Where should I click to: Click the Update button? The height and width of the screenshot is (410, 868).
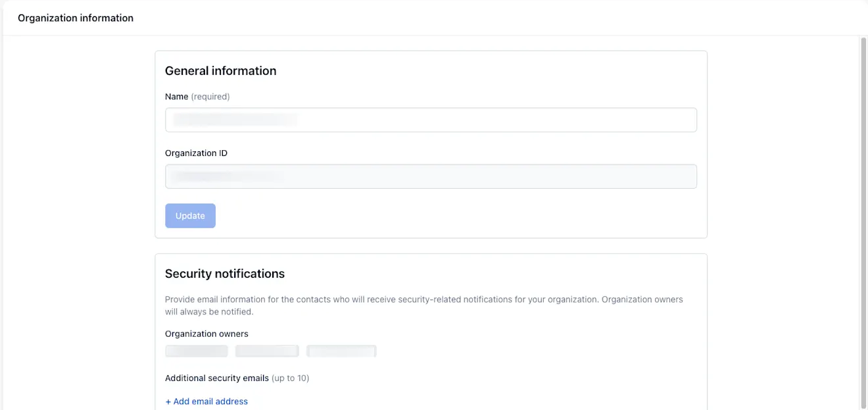coord(190,216)
